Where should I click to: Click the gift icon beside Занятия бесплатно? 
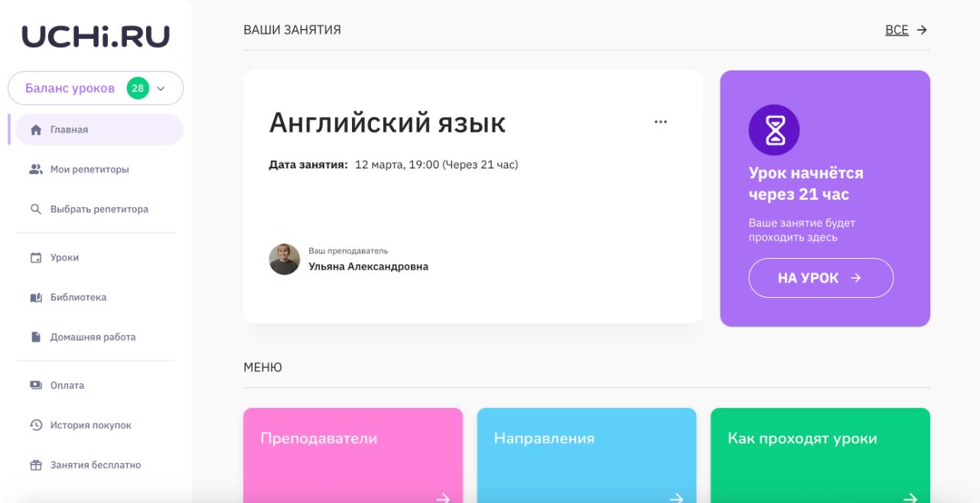pyautogui.click(x=35, y=465)
